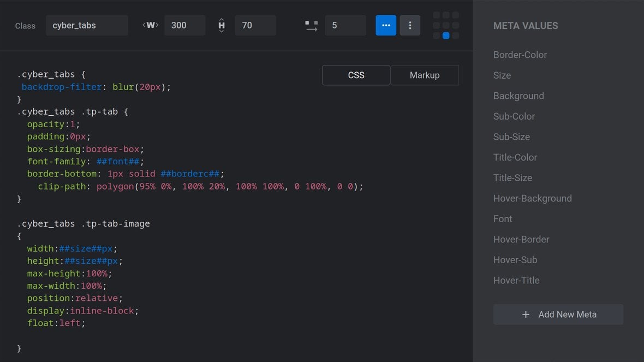644x362 pixels.
Task: Select horizontal tab direction dots button
Action: point(386,26)
